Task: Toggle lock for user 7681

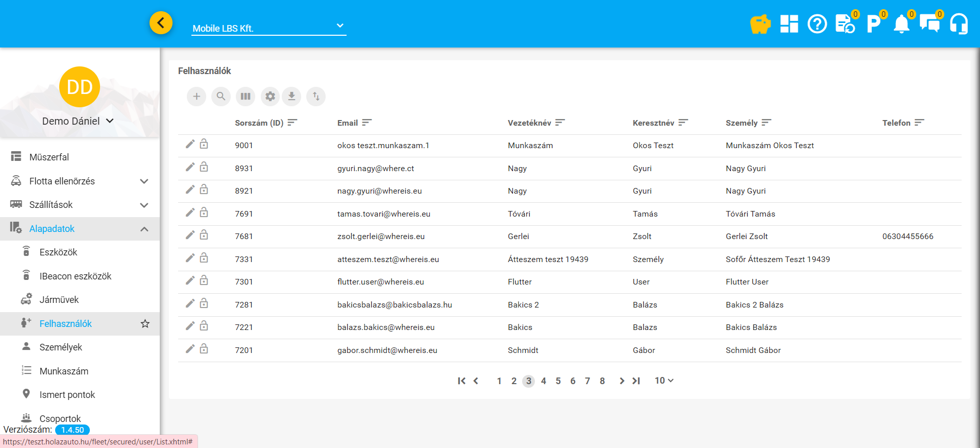Action: (x=204, y=235)
